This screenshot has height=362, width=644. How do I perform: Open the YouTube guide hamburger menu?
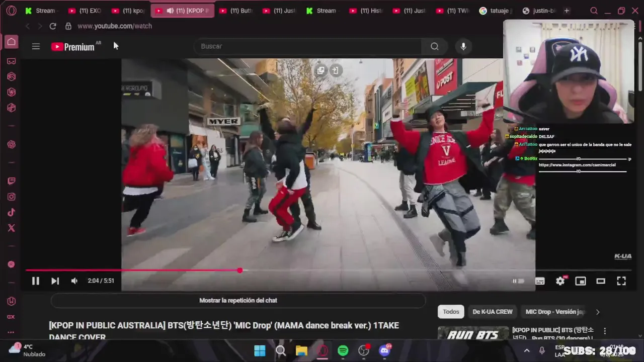[x=36, y=46]
